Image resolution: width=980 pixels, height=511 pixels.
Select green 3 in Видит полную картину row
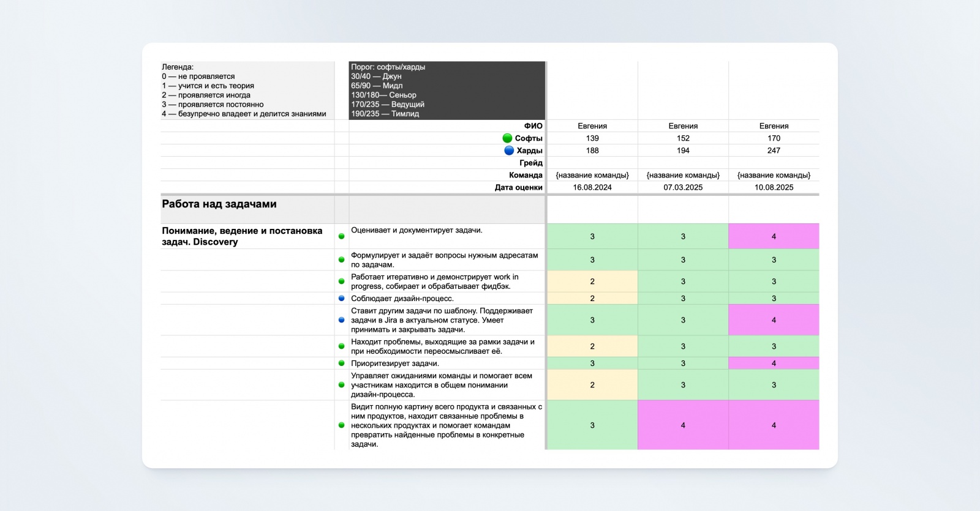592,425
